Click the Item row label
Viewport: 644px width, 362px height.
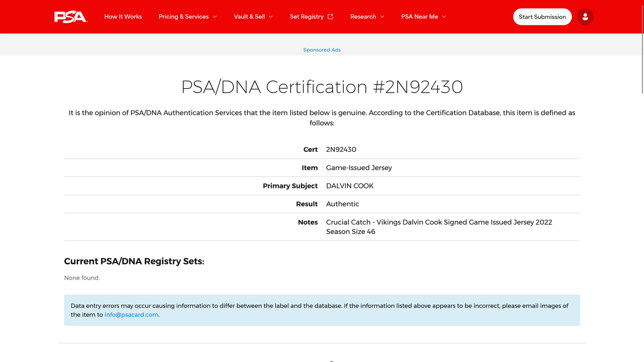[x=310, y=168]
